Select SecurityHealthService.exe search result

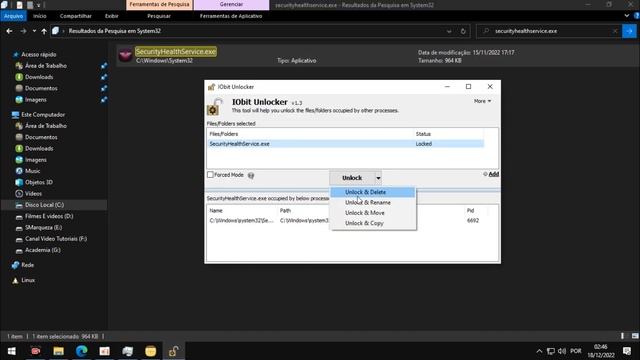(378, 56)
